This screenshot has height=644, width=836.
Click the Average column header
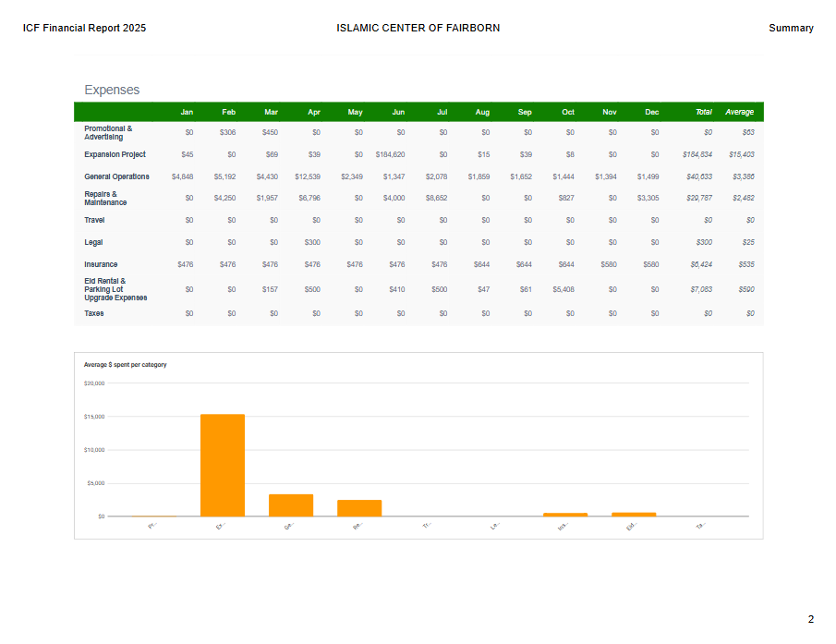point(739,112)
